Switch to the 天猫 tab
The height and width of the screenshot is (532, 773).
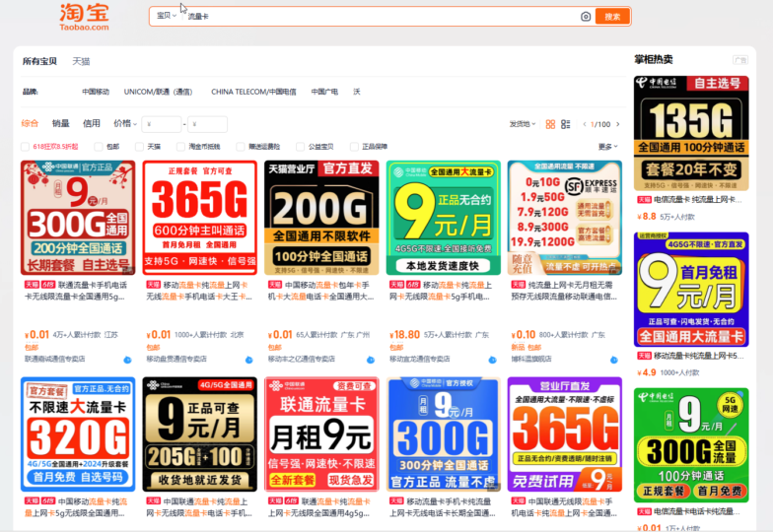(81, 61)
